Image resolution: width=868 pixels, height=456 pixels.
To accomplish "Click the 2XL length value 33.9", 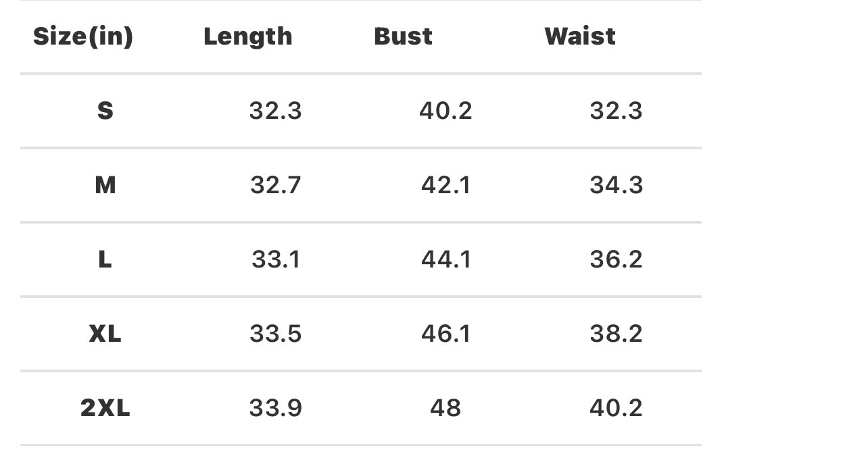I will click(x=275, y=408).
